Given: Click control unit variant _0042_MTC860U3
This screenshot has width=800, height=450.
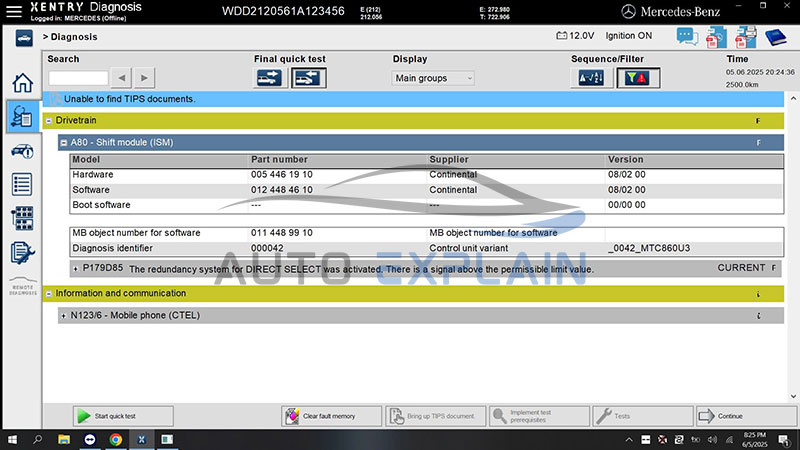Looking at the screenshot, I should pos(648,248).
